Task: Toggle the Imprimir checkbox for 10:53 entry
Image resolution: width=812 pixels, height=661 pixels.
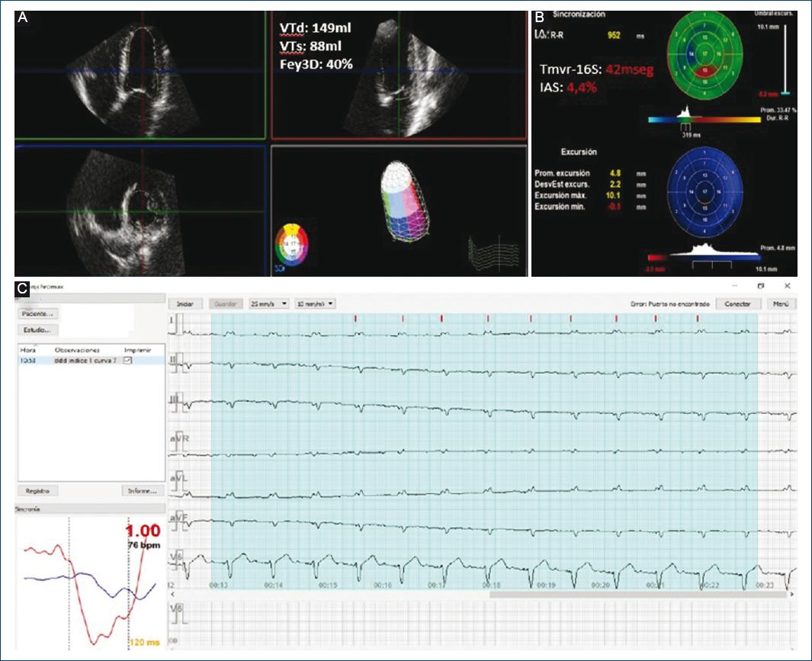Action: coord(127,360)
